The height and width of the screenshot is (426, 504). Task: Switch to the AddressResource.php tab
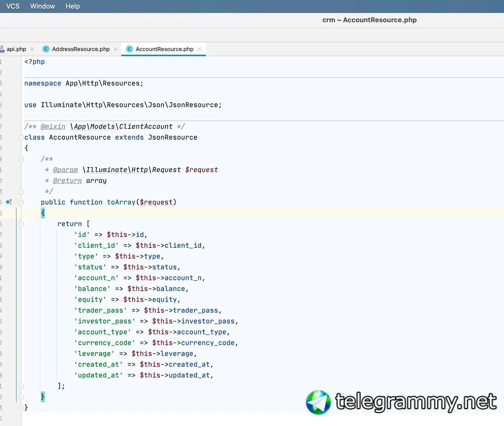pos(81,49)
